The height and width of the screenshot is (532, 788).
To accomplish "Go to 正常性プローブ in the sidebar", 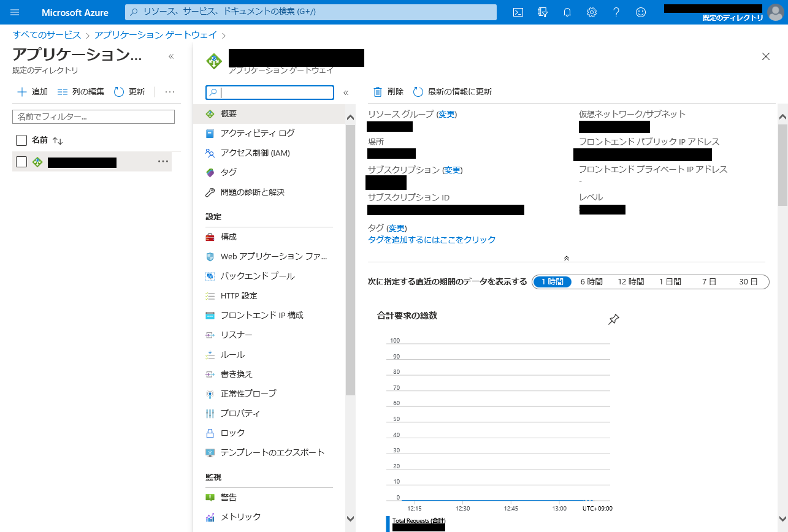I will pos(248,393).
